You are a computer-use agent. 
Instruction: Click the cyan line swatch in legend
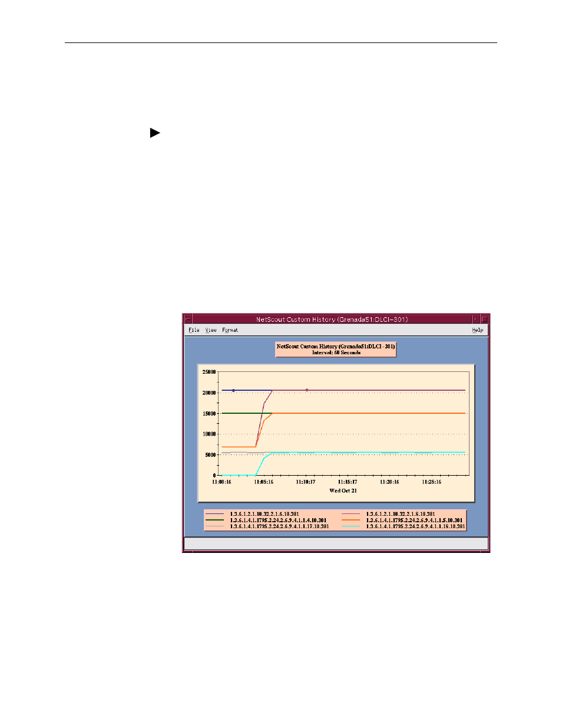click(351, 526)
